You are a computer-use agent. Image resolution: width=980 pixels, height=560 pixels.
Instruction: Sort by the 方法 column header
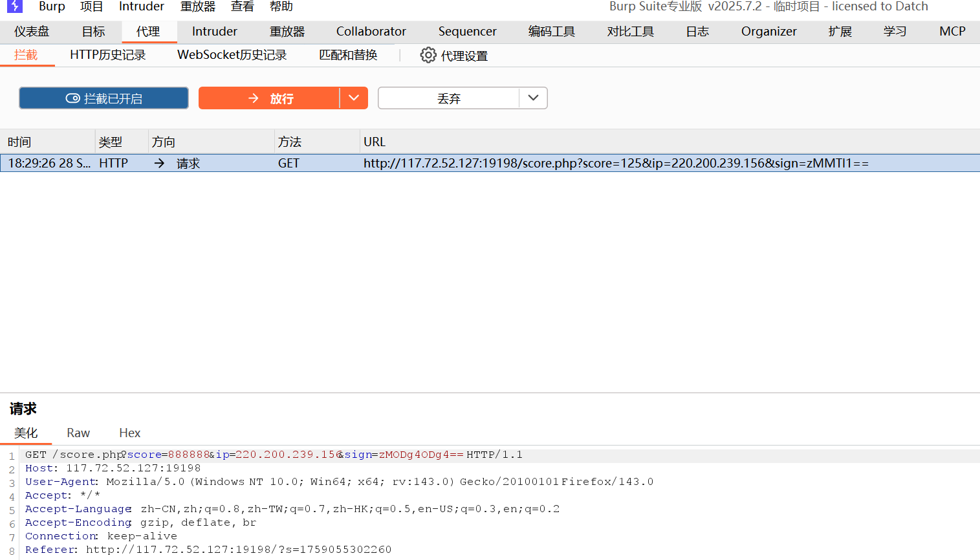pos(317,142)
